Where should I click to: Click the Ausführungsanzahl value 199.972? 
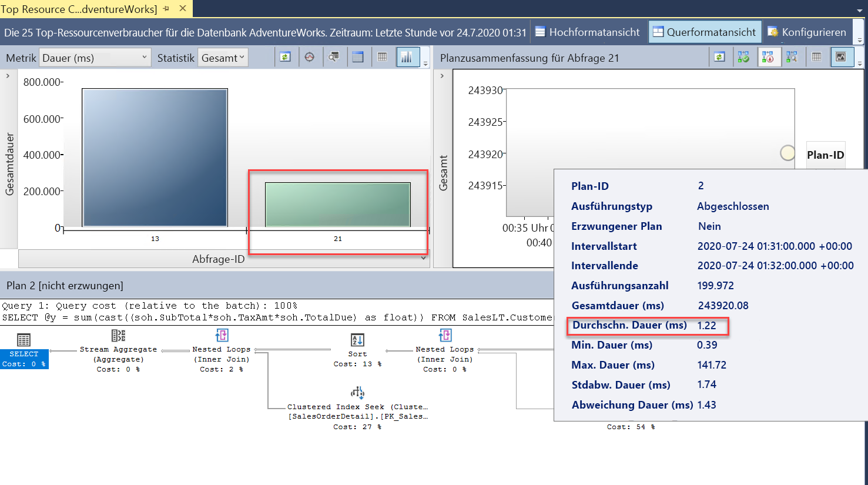pyautogui.click(x=715, y=286)
